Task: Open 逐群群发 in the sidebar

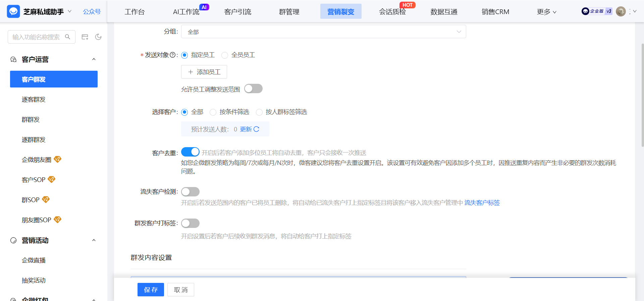Action: [x=34, y=139]
